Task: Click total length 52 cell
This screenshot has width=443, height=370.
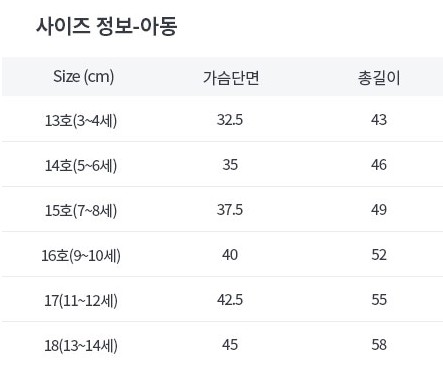Action: click(379, 255)
